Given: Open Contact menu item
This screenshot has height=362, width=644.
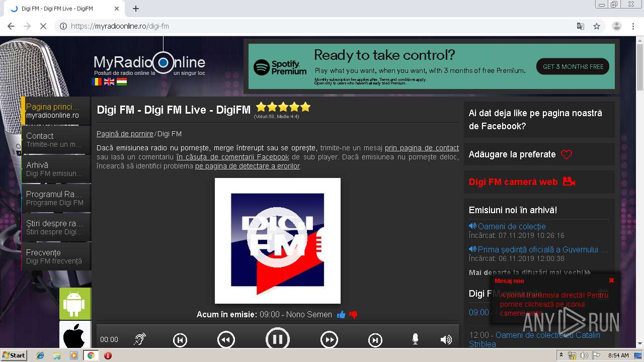Looking at the screenshot, I should pyautogui.click(x=56, y=140).
